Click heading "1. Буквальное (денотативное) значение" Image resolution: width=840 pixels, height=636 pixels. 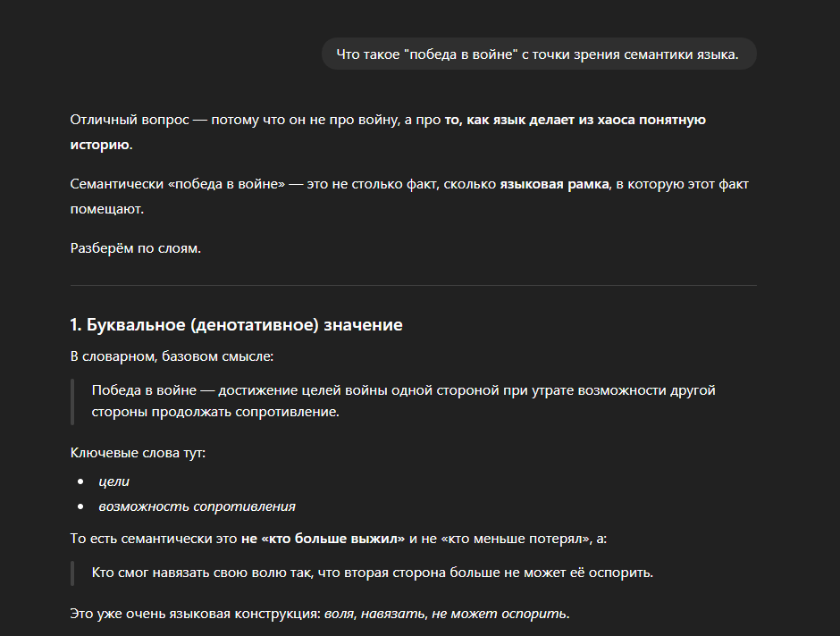point(236,325)
